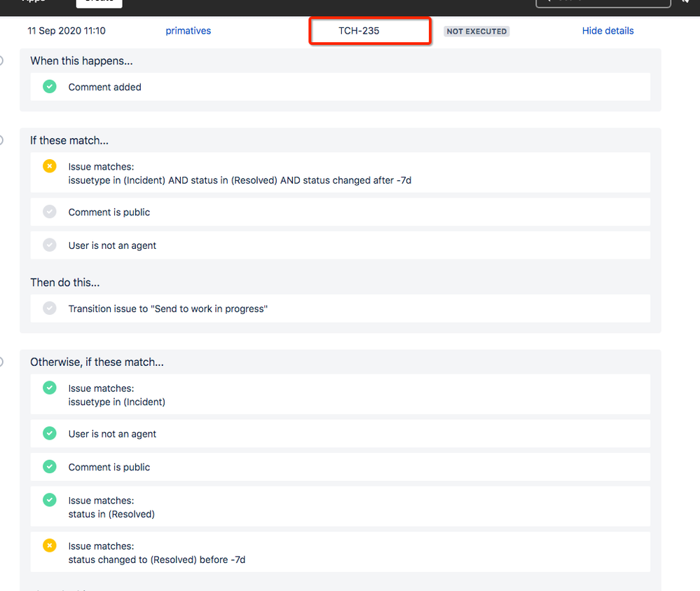Click the "status changed to (Resolved) before -7d" text
700x591 pixels.
tap(157, 559)
